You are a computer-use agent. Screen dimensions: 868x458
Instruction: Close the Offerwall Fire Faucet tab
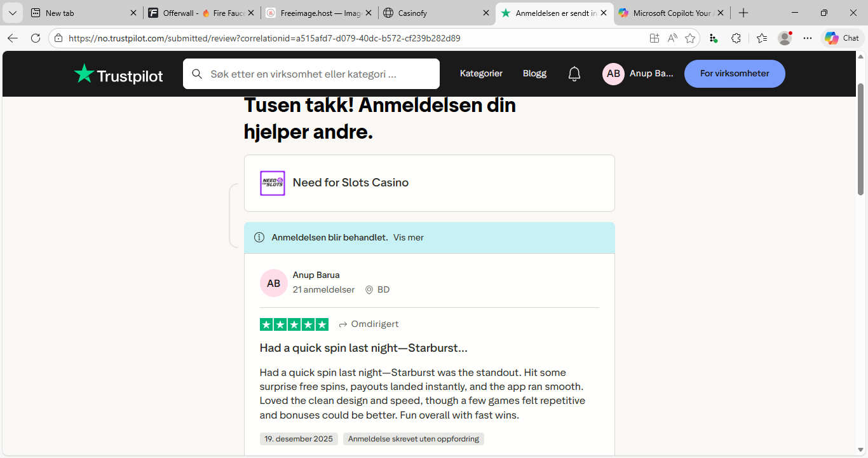250,13
